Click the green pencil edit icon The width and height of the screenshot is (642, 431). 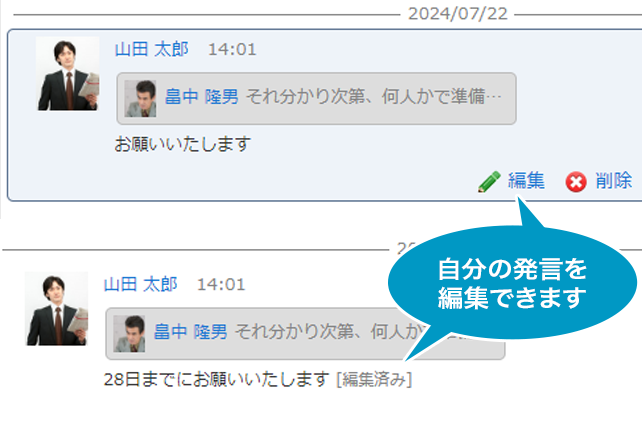tap(489, 181)
